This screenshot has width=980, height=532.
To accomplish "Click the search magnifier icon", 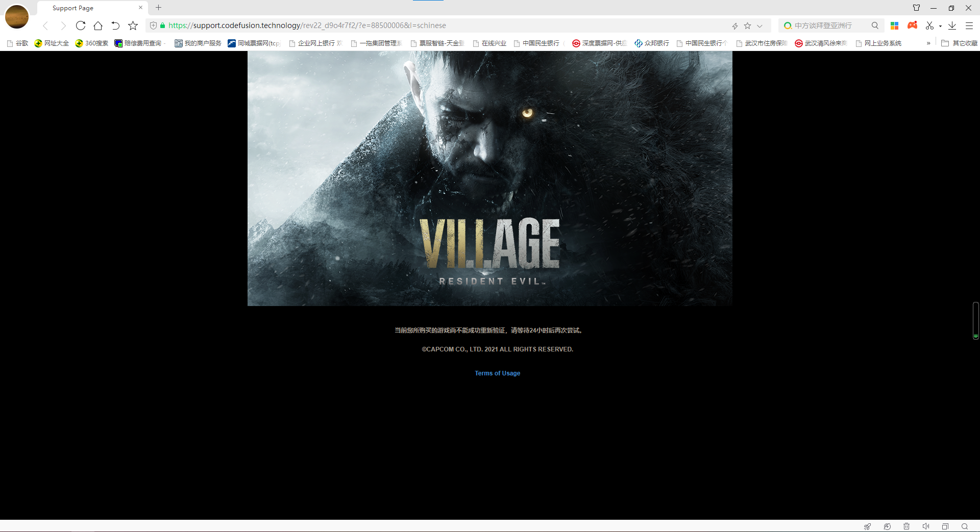I will point(875,26).
